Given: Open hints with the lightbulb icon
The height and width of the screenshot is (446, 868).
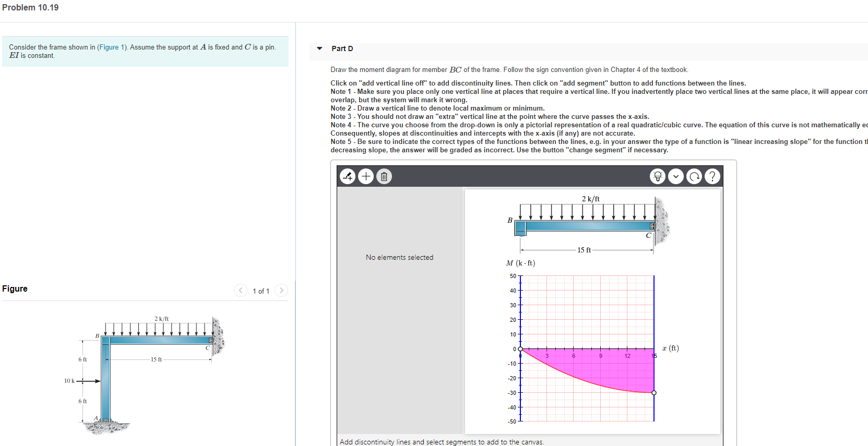Looking at the screenshot, I should click(x=658, y=176).
